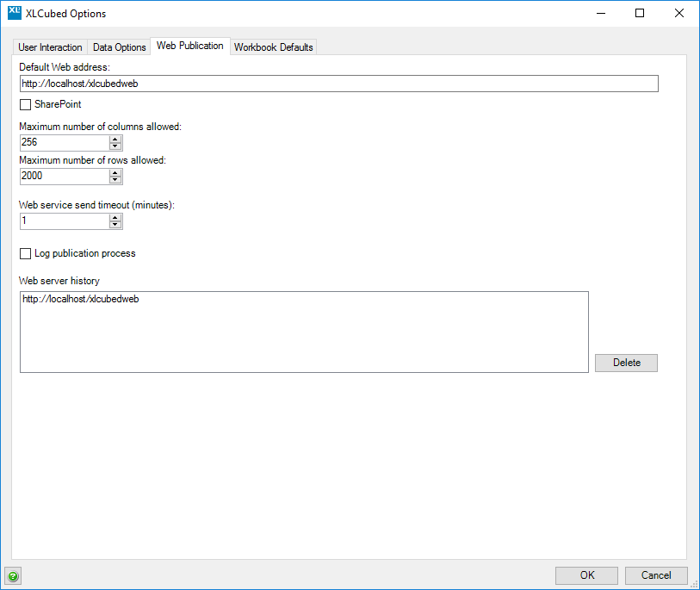Tick Log publication process checkbox

pyautogui.click(x=26, y=254)
